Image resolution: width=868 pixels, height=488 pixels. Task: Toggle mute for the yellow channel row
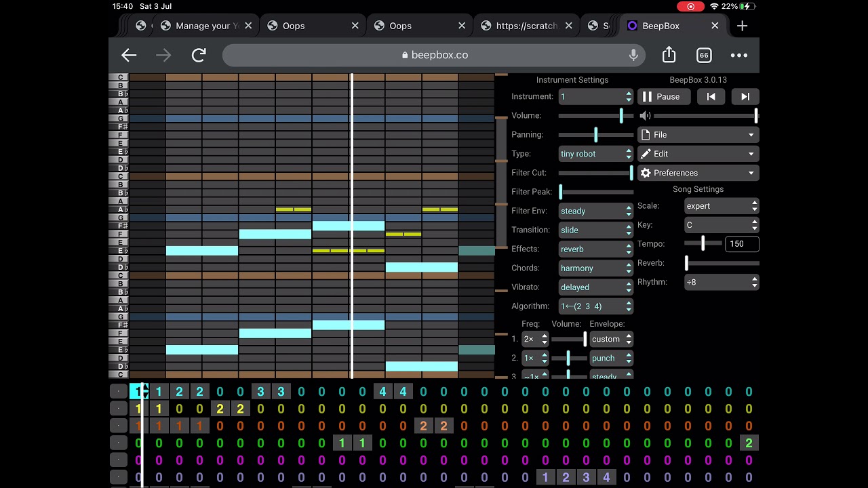119,409
